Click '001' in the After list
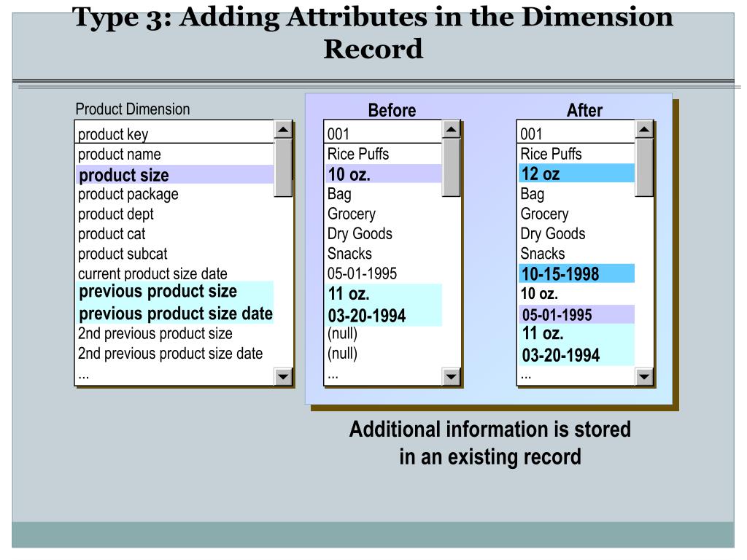 point(531,134)
